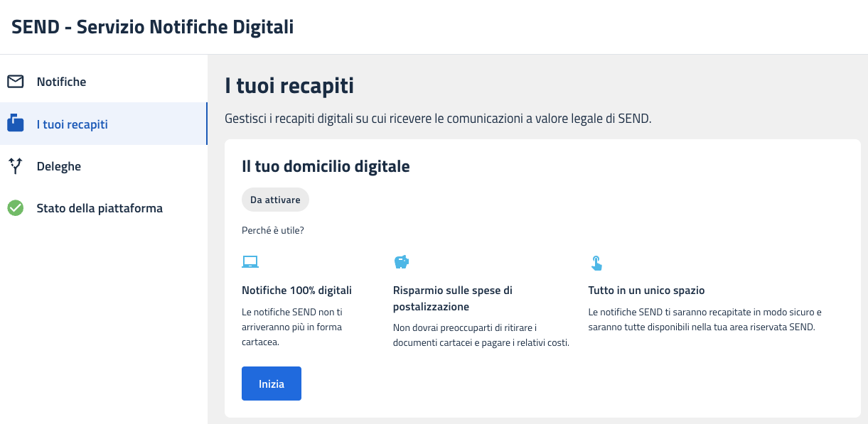The width and height of the screenshot is (868, 424).
Task: Click the Notifiche 100% digitali heading
Action: point(296,290)
